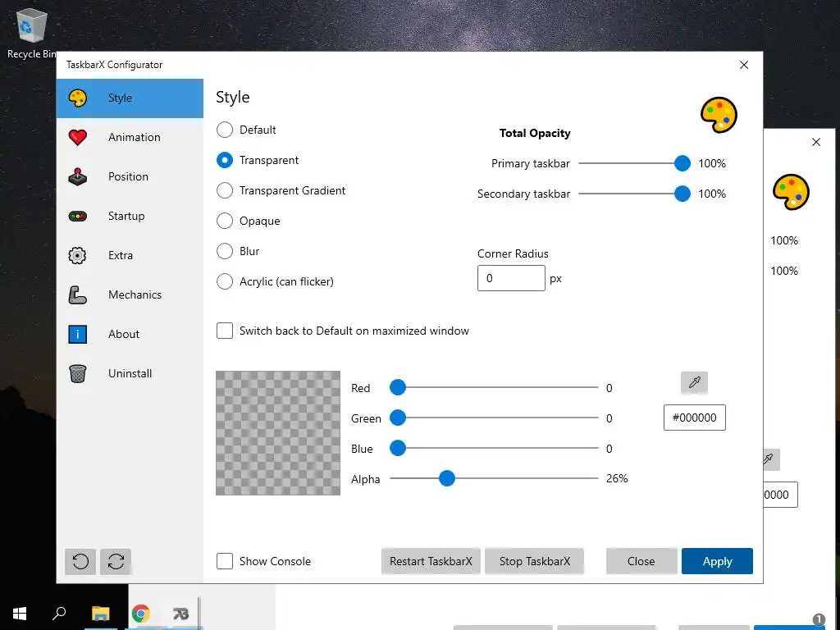840x630 pixels.
Task: Click the refresh arrows button at sidebar bottom
Action: click(116, 561)
